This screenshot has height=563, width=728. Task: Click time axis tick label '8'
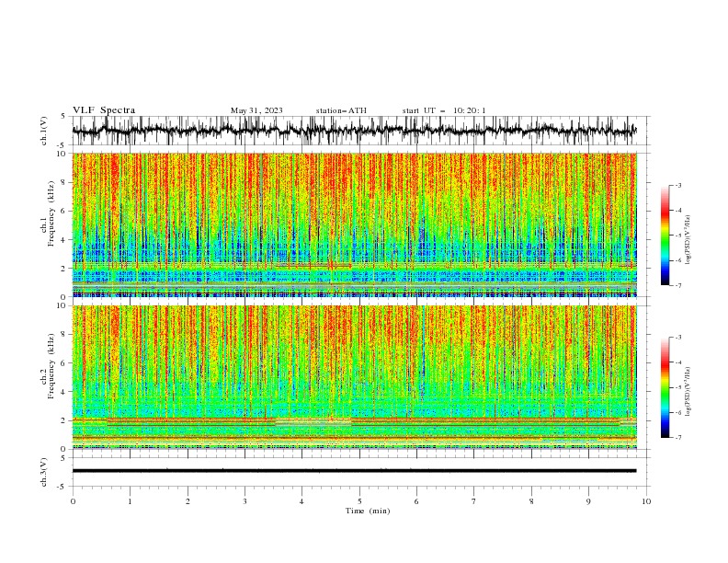coord(531,501)
